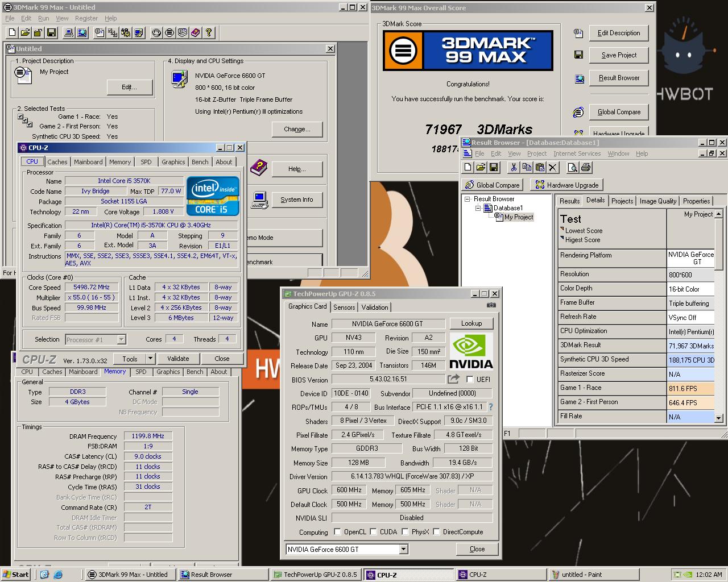The width and height of the screenshot is (728, 582).
Task: Click Save floppy icon in Result Browser toolbar
Action: tap(494, 167)
